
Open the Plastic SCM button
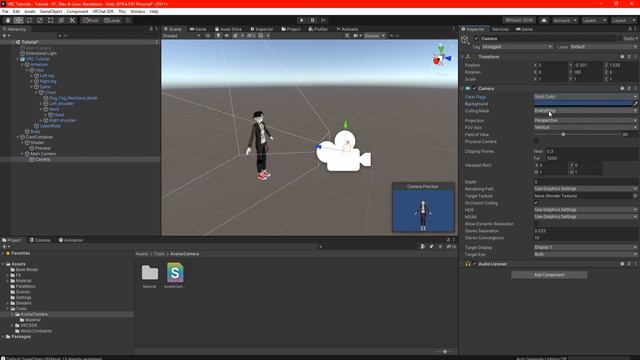point(519,20)
